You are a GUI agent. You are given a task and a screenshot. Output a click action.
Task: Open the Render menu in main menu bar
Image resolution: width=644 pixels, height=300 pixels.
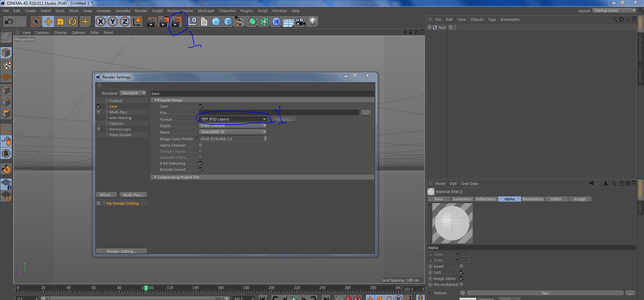[x=141, y=11]
